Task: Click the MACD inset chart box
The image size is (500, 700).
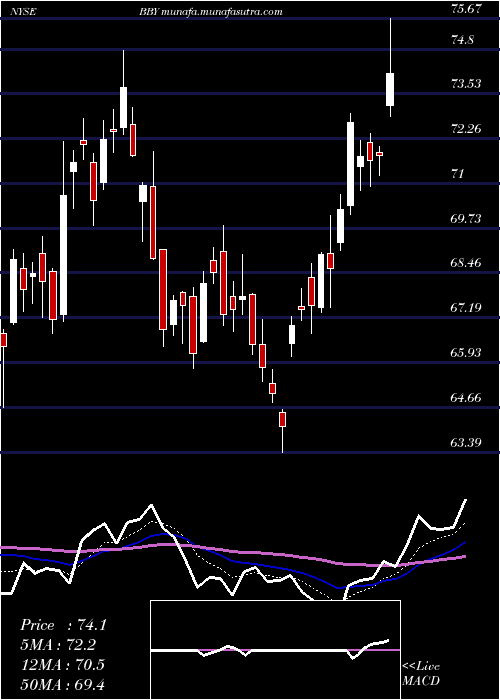Action: coord(275,650)
